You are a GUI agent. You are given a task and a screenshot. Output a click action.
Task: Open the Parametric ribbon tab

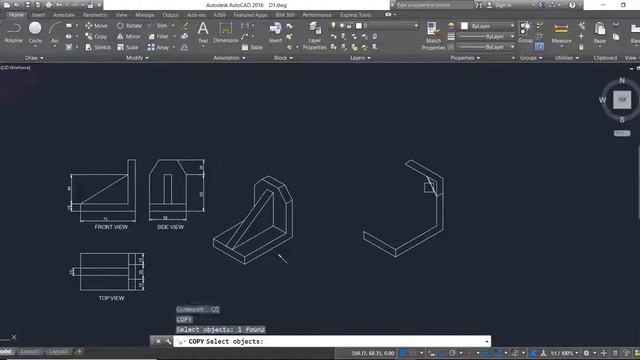(x=95, y=15)
